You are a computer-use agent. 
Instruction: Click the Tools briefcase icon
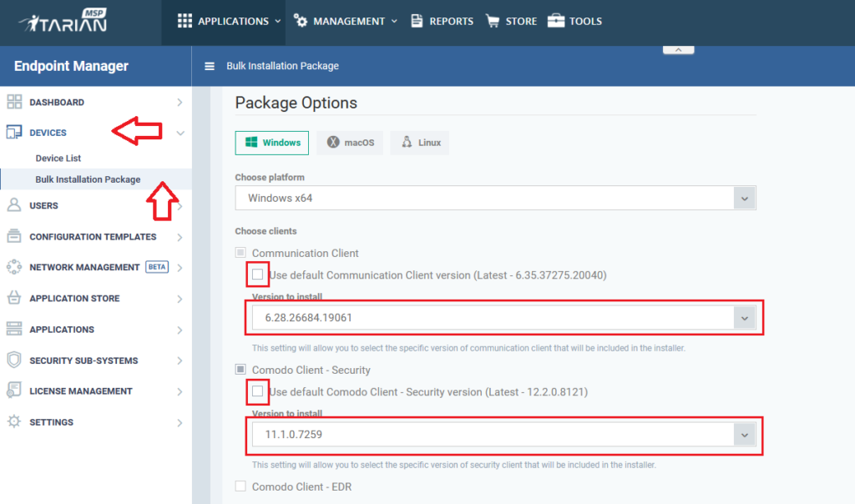pyautogui.click(x=555, y=21)
